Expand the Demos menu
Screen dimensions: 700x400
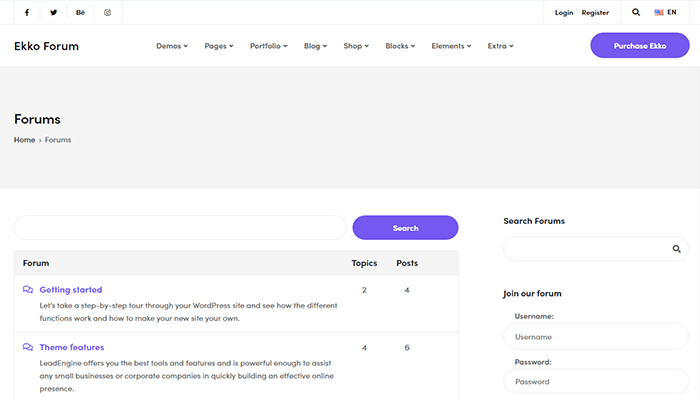(172, 46)
